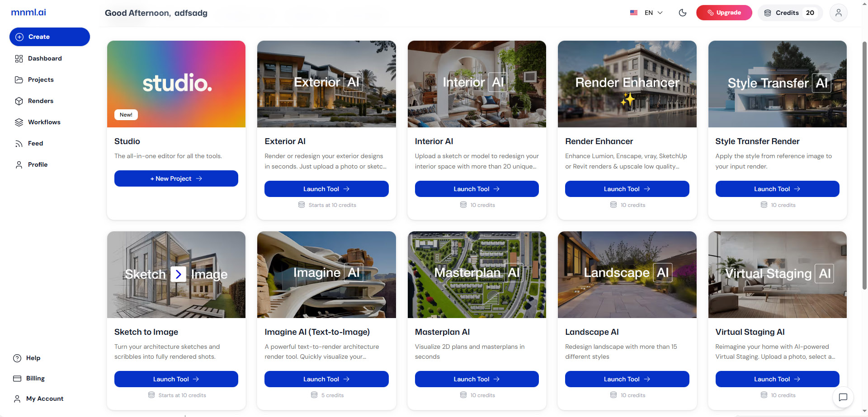Open Billing card icon
Screen dimensions: 868x417
point(17,379)
